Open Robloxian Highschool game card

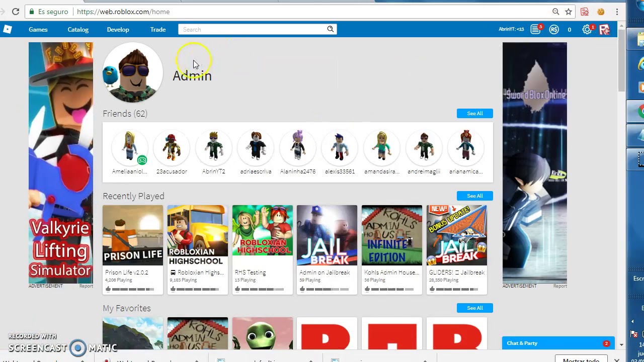[198, 249]
